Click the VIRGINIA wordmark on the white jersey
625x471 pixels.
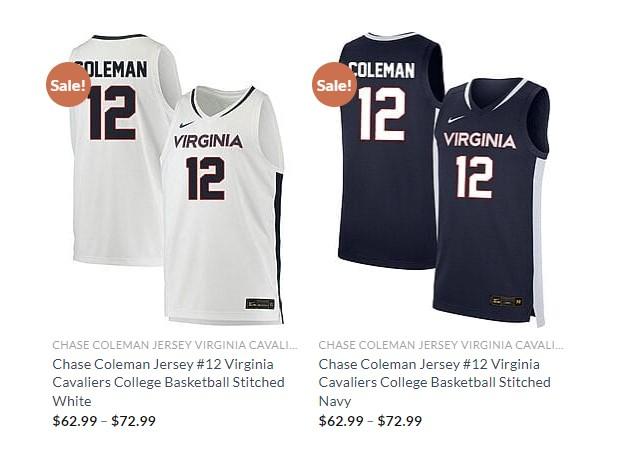coord(208,141)
